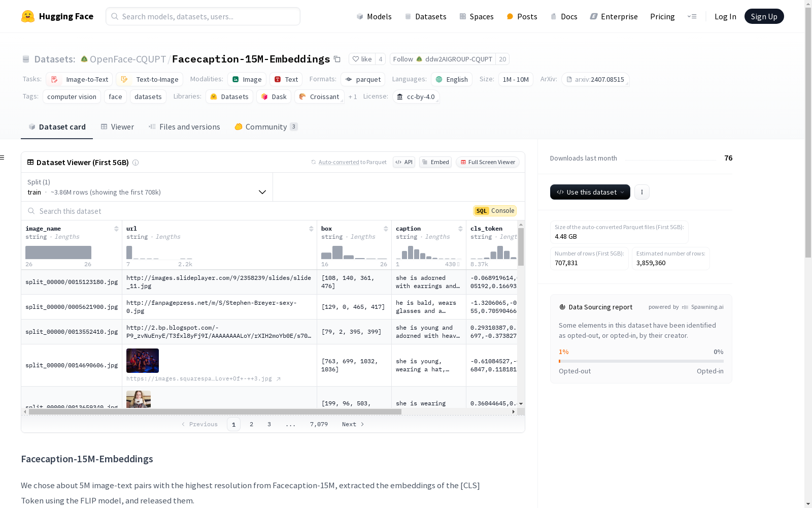Select the parquet format tag
This screenshot has height=508, width=812.
pyautogui.click(x=363, y=79)
